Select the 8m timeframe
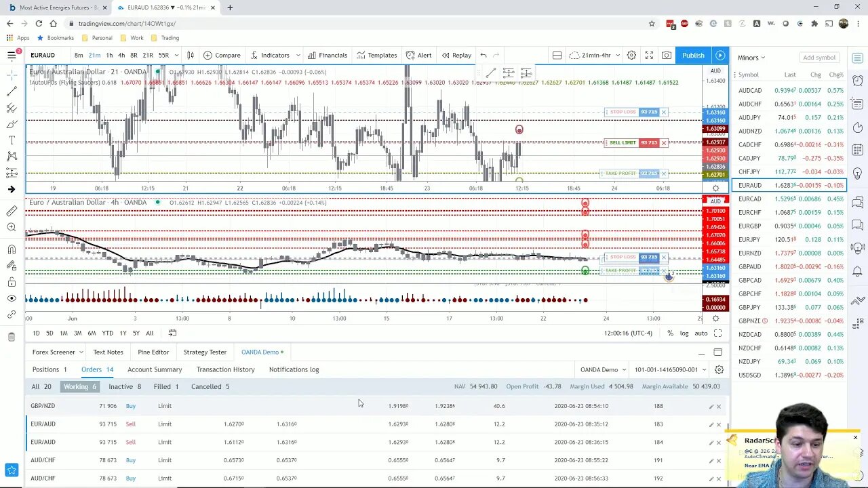The width and height of the screenshot is (868, 488). pos(79,55)
